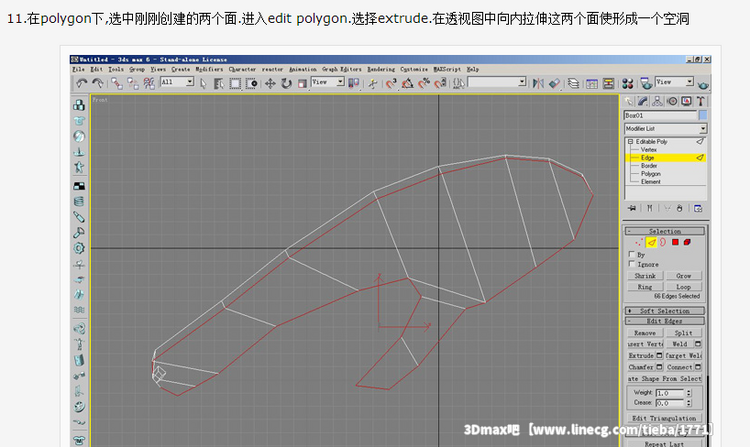Switch to Border selection level icon
750x447 pixels.
663,242
